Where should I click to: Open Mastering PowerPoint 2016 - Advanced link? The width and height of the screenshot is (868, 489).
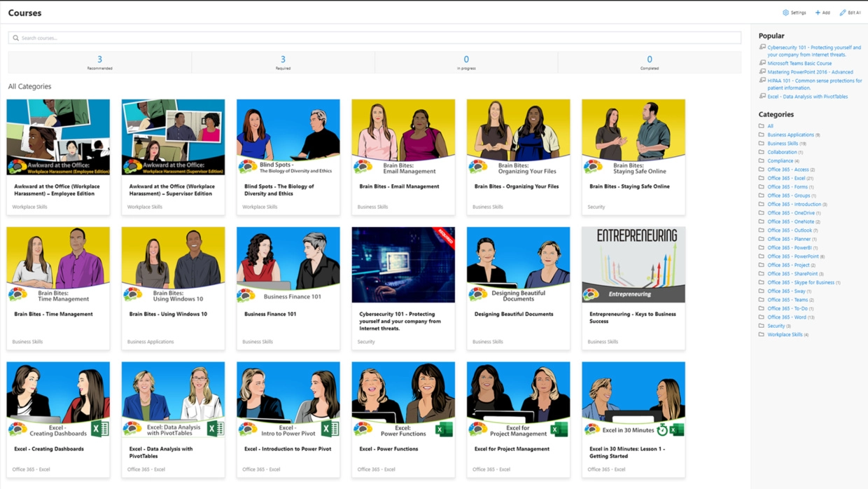[x=810, y=72]
